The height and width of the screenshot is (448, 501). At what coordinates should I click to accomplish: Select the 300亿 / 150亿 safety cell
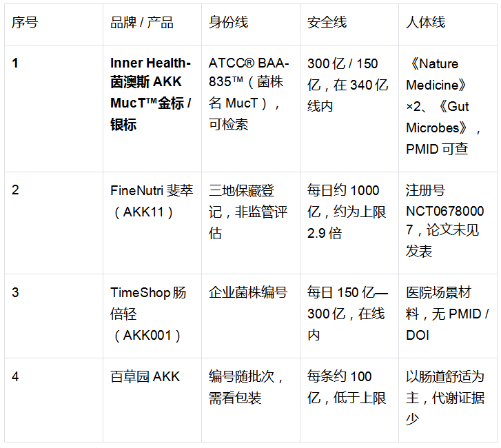point(349,108)
